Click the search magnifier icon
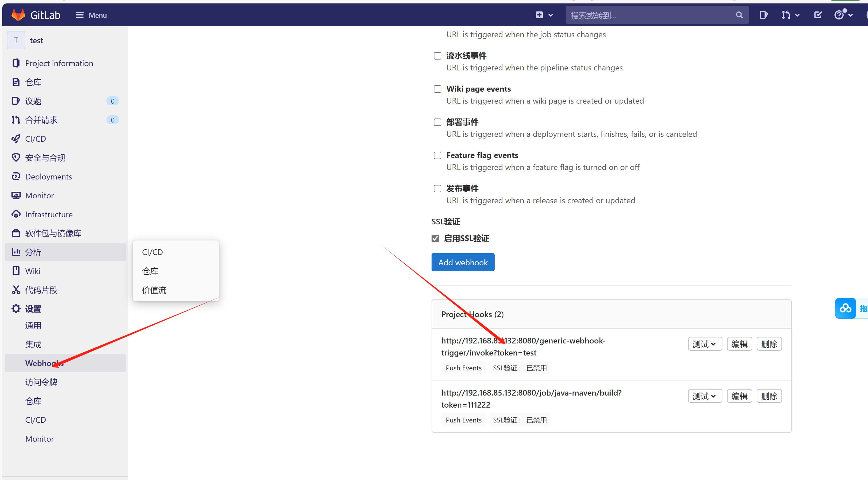Viewport: 868px width, 480px height. (739, 15)
